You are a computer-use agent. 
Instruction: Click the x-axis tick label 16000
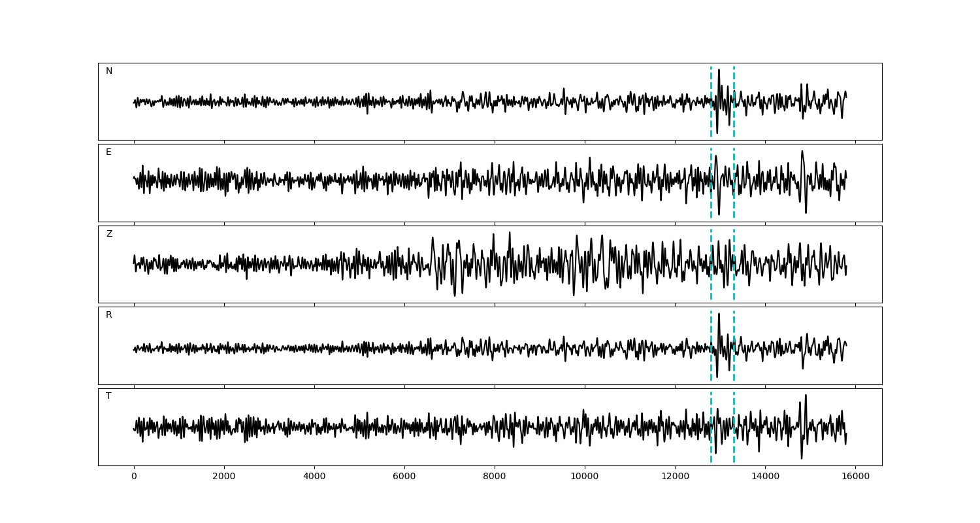tap(855, 477)
